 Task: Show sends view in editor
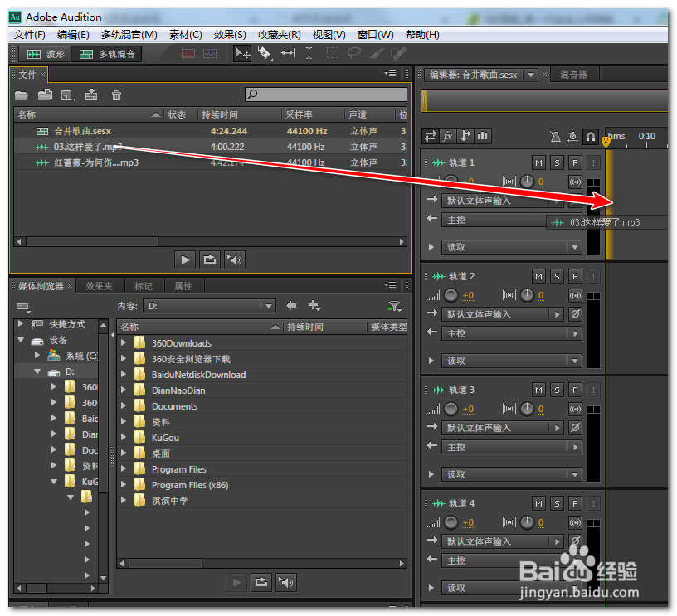465,136
